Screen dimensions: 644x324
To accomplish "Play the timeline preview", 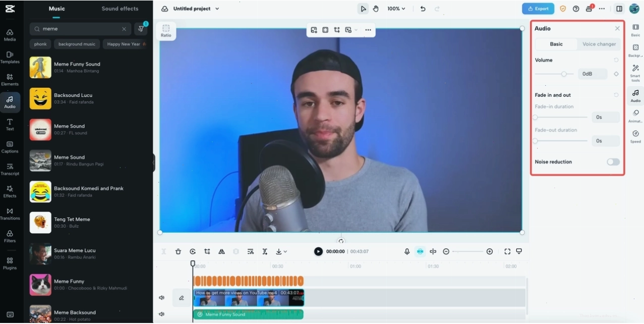I will tap(318, 251).
